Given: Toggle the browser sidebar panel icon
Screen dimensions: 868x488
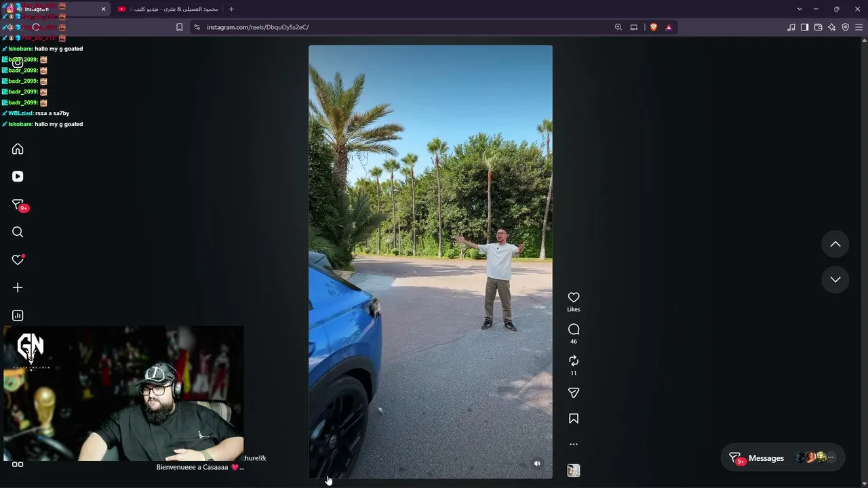Looking at the screenshot, I should (804, 27).
